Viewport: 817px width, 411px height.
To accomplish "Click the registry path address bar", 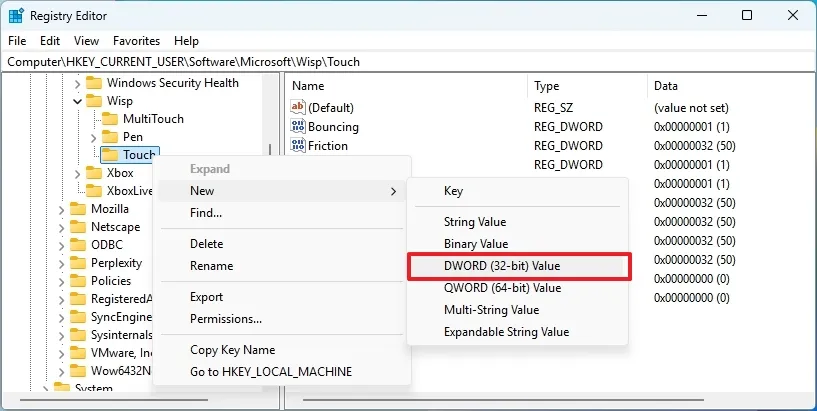I will pos(400,61).
